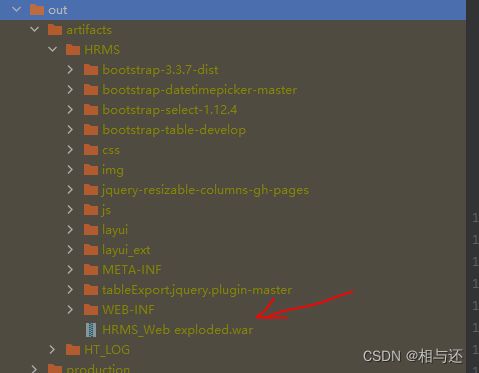Click the HRMS folder icon
This screenshot has width=479, height=373.
point(73,50)
